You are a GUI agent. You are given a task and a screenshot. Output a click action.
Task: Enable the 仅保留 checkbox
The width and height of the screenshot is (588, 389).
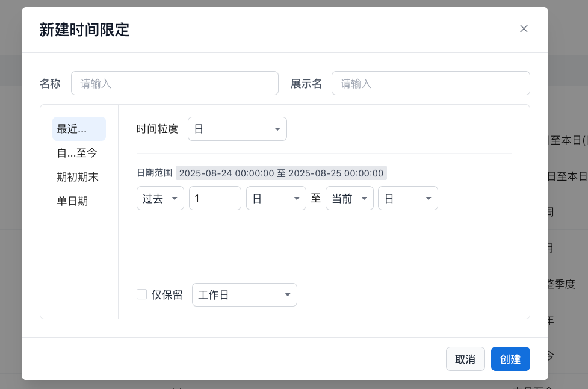[142, 294]
